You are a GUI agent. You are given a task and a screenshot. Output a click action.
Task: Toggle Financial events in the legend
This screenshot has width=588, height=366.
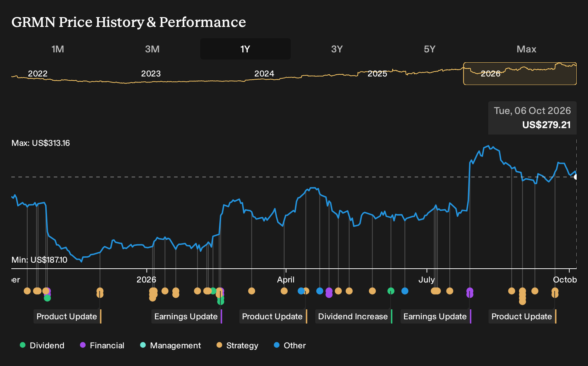[102, 345]
